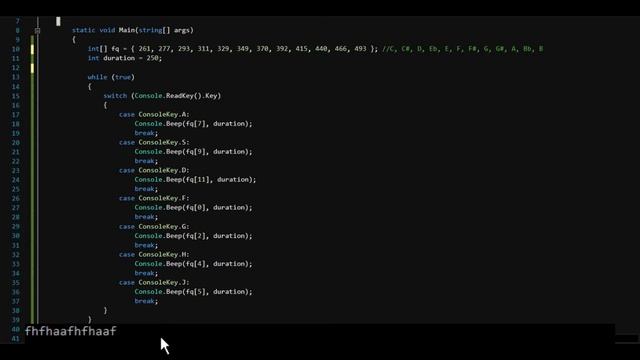Image resolution: width=640 pixels, height=360 pixels.
Task: Click the 'break;' on line 19
Action: pos(146,133)
